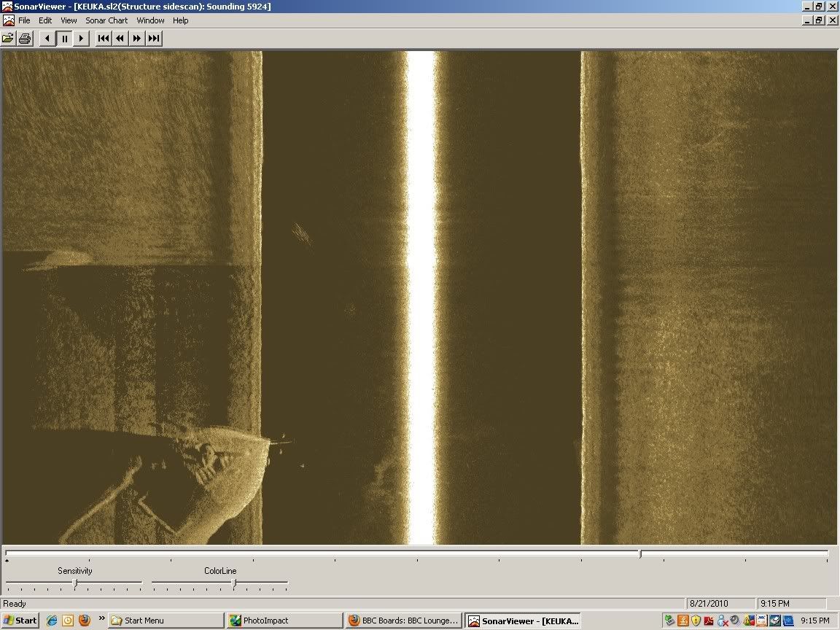Viewport: 840px width, 630px height.
Task: Open the Windows Start button
Action: click(x=20, y=621)
